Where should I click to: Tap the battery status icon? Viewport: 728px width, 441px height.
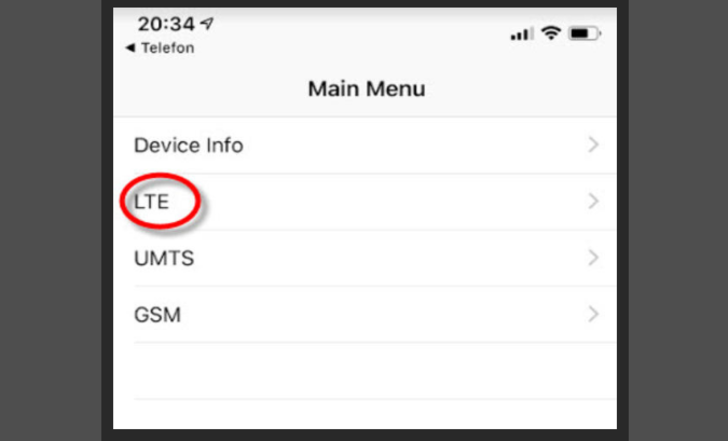585,33
